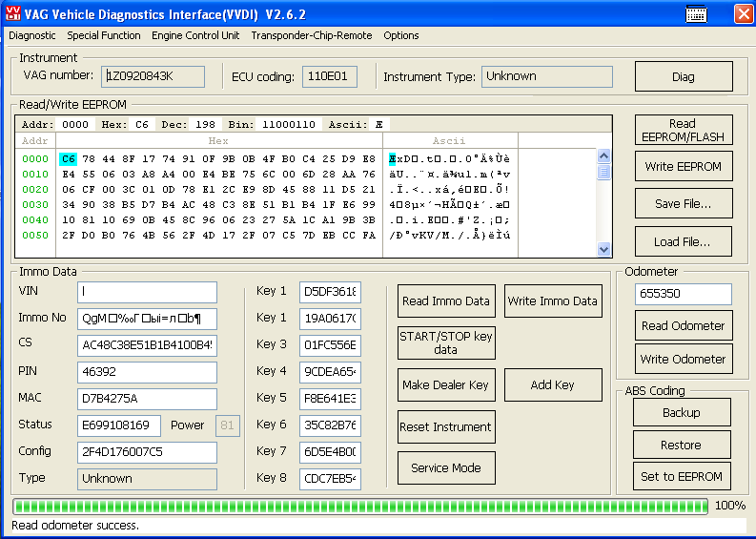This screenshot has width=756, height=539.
Task: Click the hex editor scrollbar thumb
Action: point(603,172)
